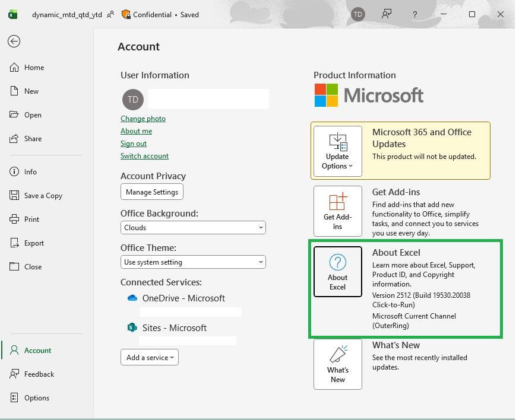
Task: Expand the Office Background dropdown
Action: [193, 228]
